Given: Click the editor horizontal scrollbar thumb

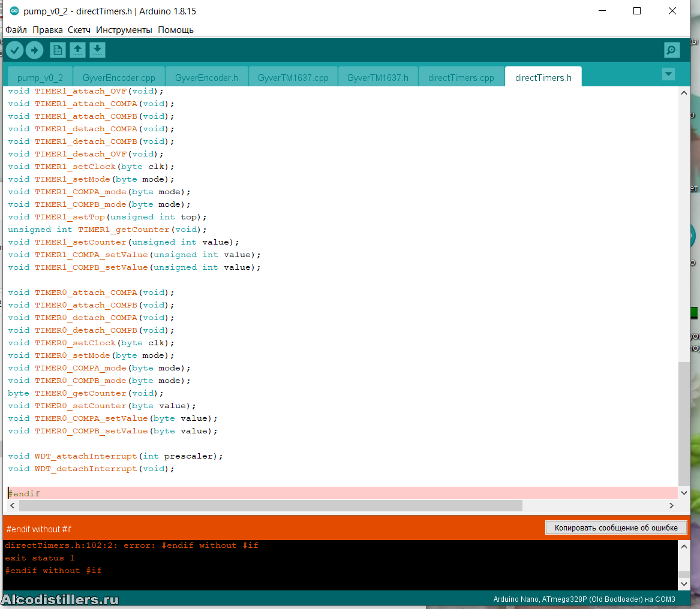Looking at the screenshot, I should pyautogui.click(x=271, y=505).
